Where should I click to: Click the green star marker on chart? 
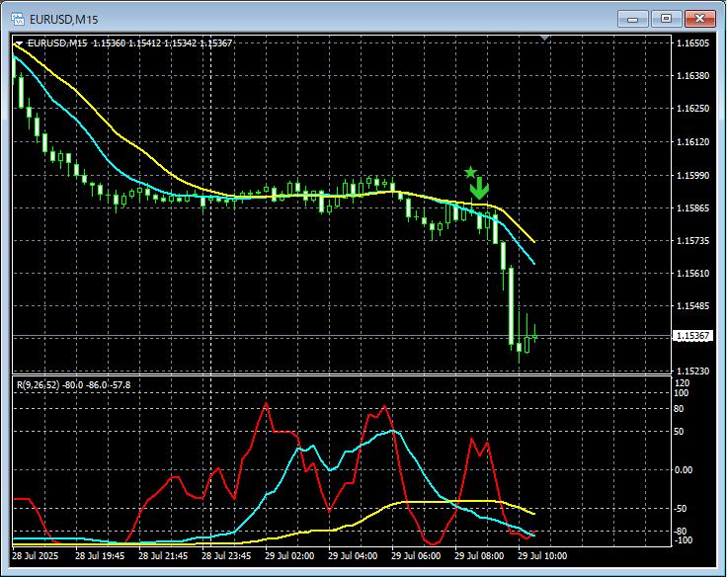coord(471,172)
